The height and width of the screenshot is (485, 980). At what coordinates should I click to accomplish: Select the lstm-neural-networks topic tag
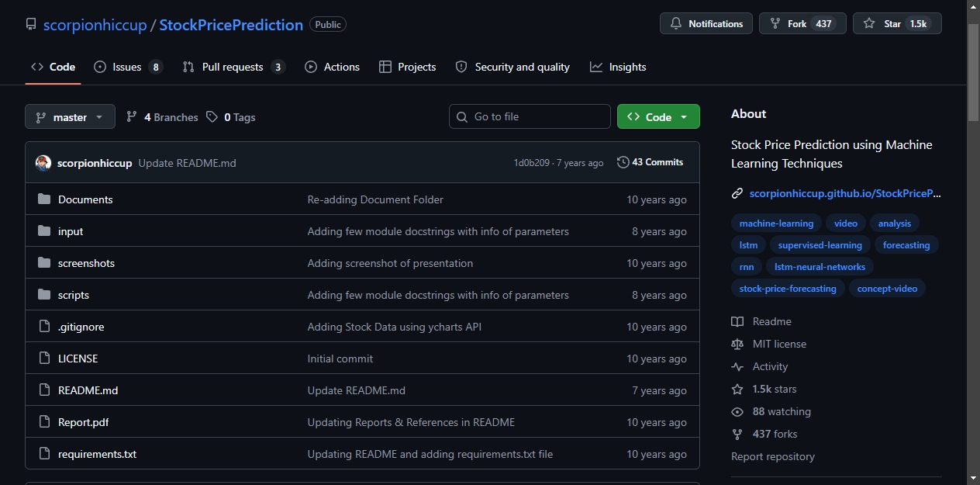820,267
